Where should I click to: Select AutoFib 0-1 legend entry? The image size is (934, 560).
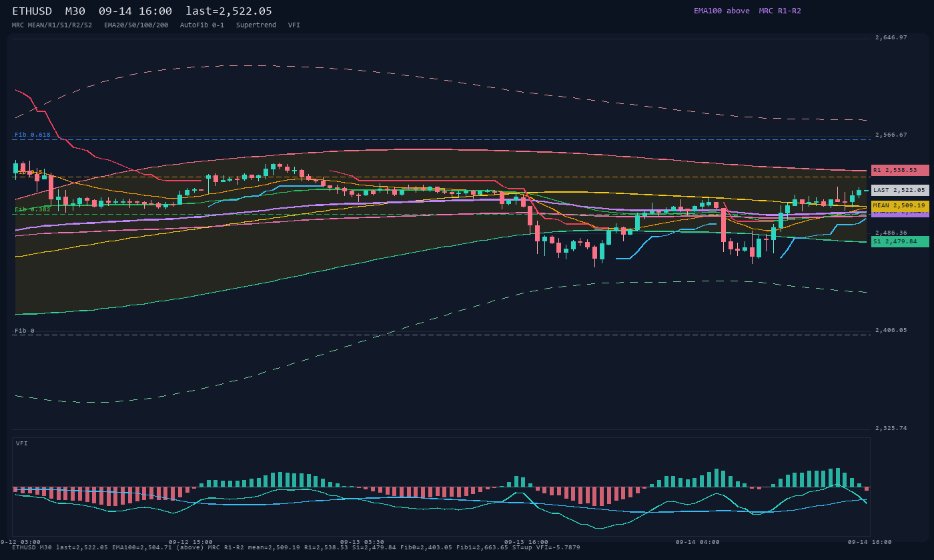click(x=202, y=25)
